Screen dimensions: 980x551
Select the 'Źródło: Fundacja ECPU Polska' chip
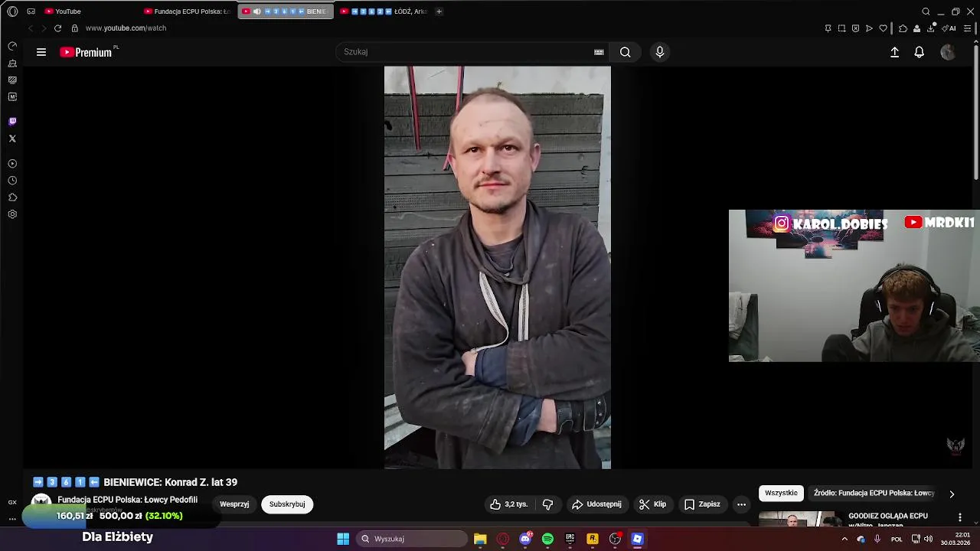(874, 493)
